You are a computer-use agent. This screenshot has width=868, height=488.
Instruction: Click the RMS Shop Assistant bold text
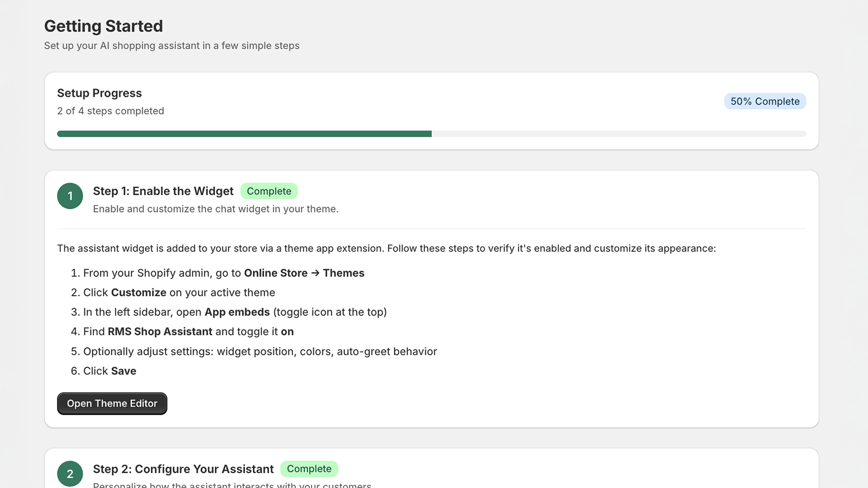[x=160, y=332]
